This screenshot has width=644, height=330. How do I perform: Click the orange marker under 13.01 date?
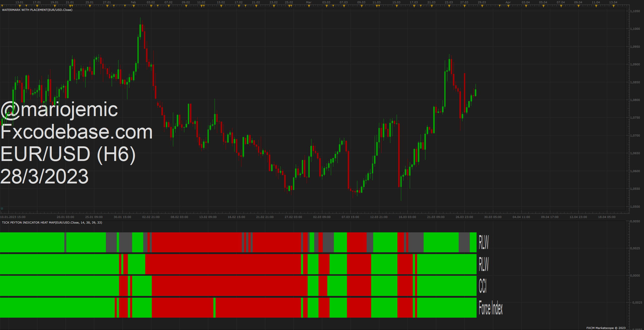coord(19,6)
